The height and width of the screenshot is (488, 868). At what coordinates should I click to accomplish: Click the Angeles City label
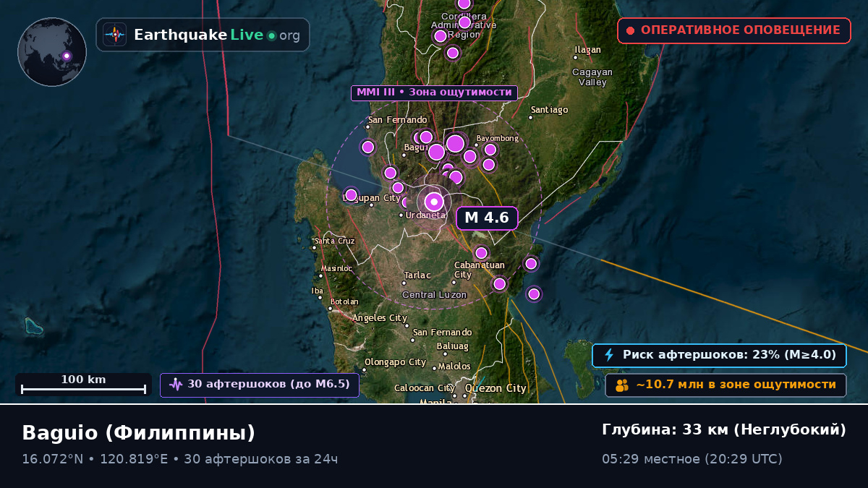(x=380, y=318)
